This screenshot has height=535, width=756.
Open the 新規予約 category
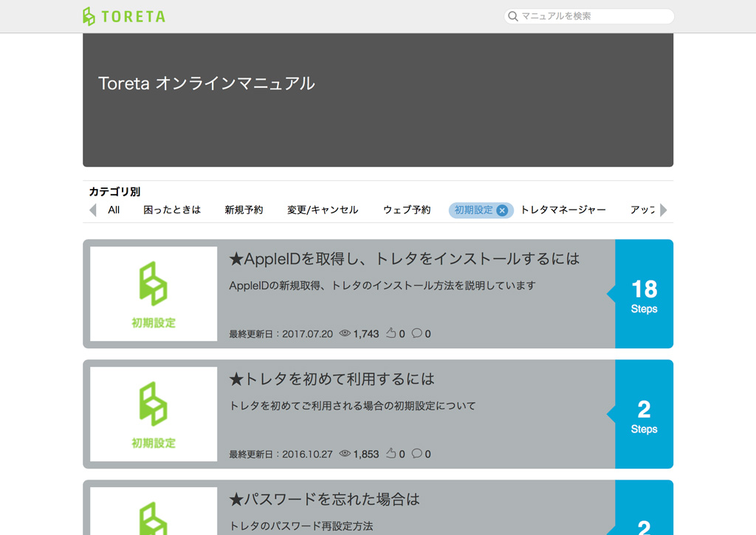tap(244, 210)
